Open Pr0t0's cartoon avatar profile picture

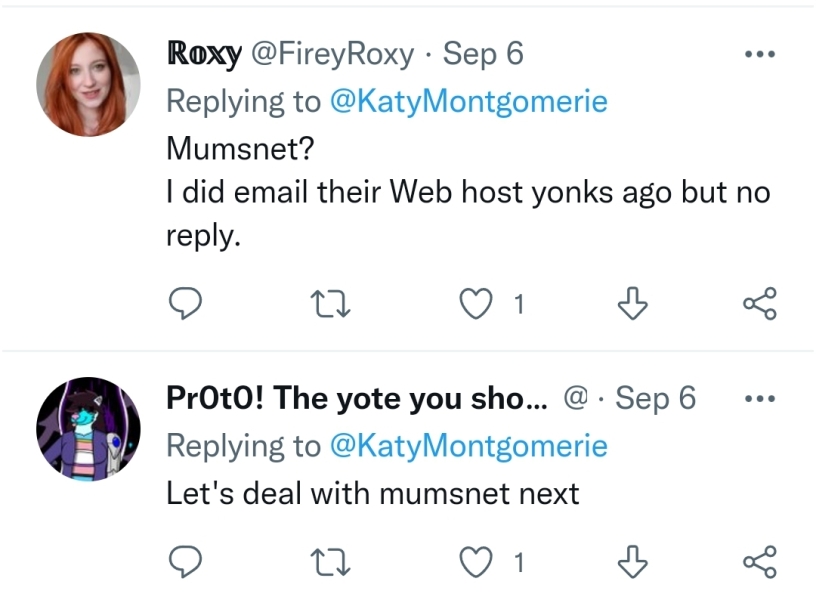point(88,429)
